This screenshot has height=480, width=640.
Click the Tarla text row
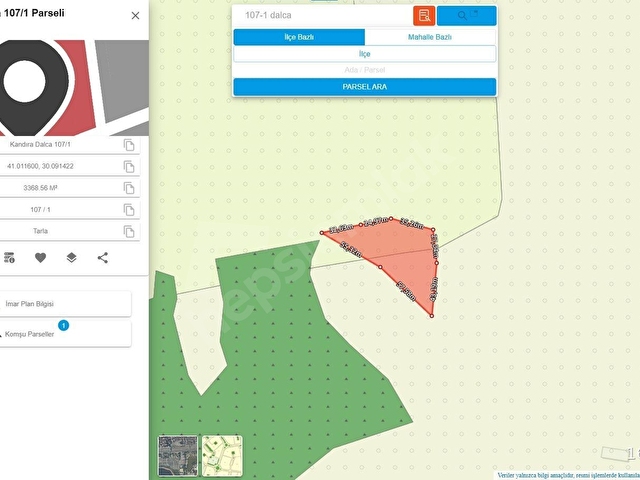pos(40,231)
